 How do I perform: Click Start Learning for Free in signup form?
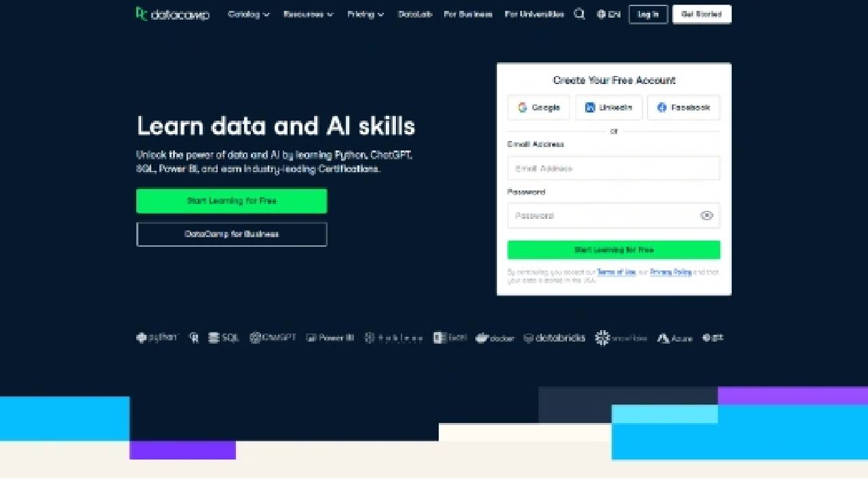coord(614,250)
